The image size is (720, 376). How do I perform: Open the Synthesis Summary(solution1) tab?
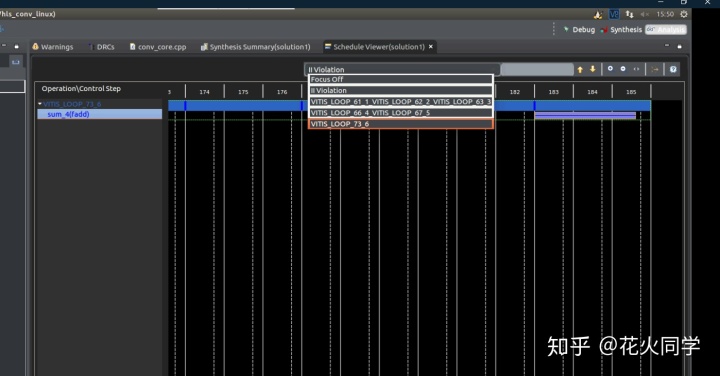(x=255, y=47)
